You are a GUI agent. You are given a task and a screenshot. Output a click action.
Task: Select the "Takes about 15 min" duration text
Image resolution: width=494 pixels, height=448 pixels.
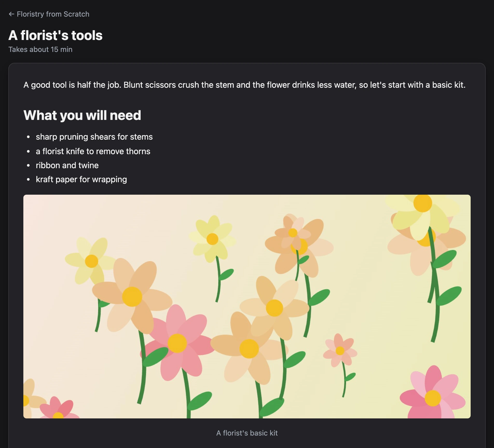(x=40, y=49)
